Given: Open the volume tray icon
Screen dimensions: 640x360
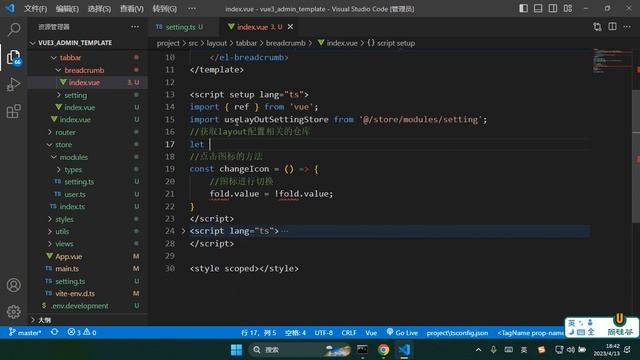Looking at the screenshot, I should [x=571, y=350].
